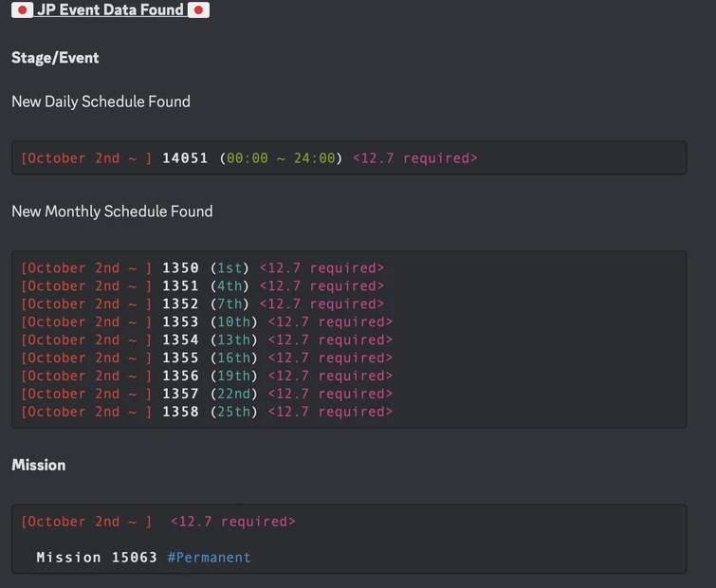The height and width of the screenshot is (588, 716).
Task: Open the "JP Event Data Found" title link
Action: pyautogui.click(x=110, y=10)
